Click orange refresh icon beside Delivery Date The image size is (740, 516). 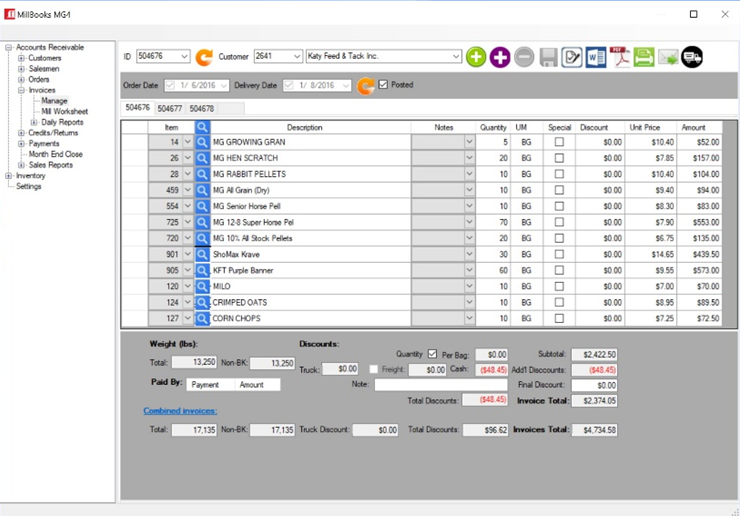366,86
